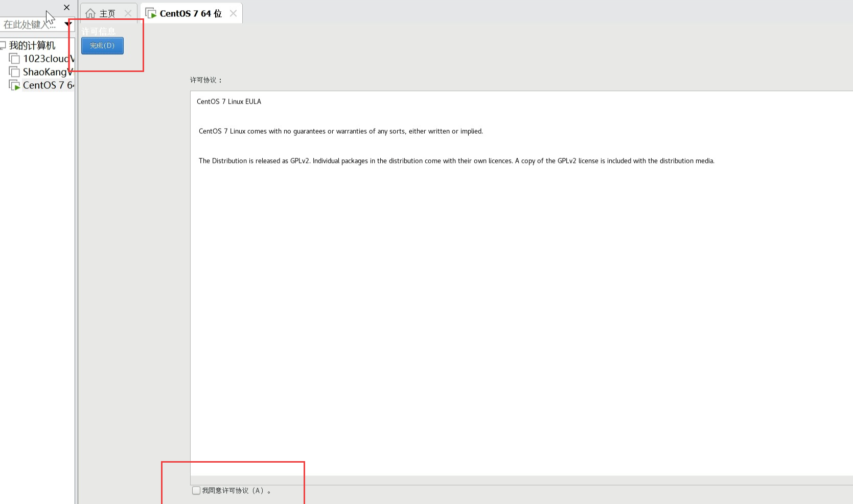Close the 主页 tab

pyautogui.click(x=128, y=13)
